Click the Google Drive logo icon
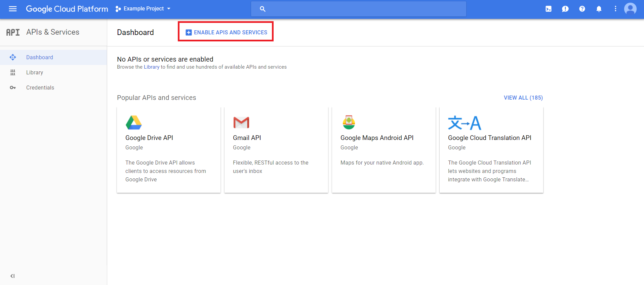The image size is (644, 285). 134,122
